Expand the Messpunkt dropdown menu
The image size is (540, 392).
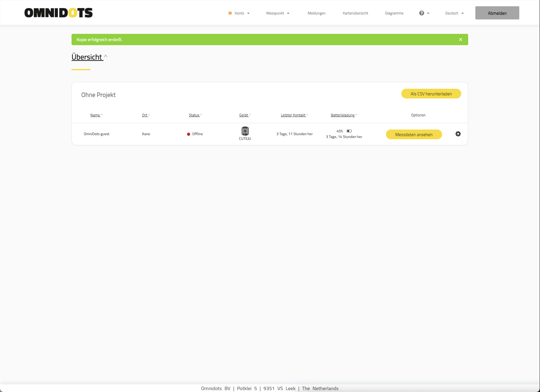click(277, 13)
